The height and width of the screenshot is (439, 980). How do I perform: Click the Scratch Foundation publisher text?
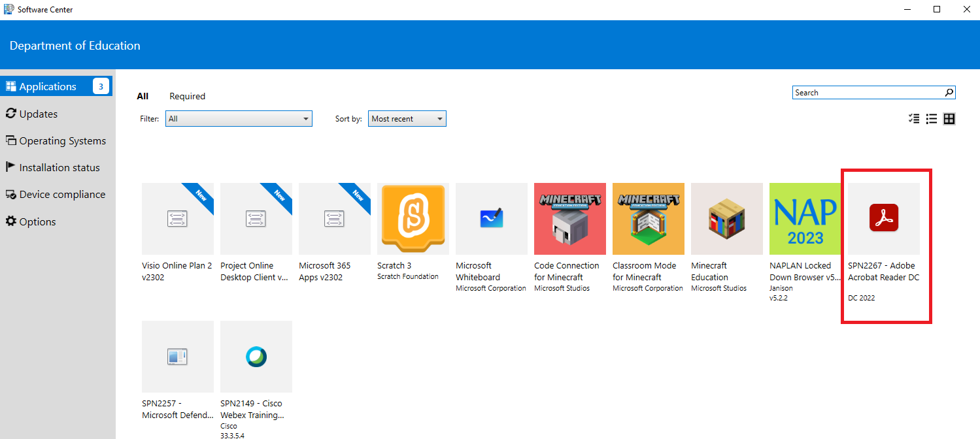[408, 276]
